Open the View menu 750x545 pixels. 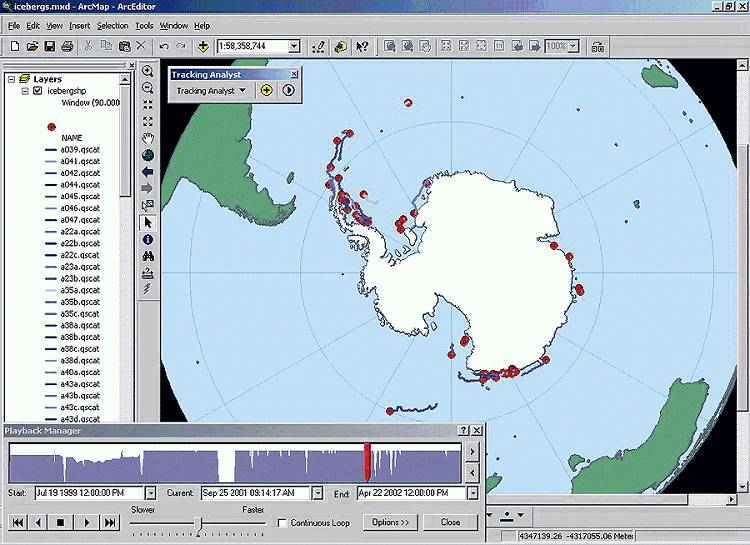54,26
